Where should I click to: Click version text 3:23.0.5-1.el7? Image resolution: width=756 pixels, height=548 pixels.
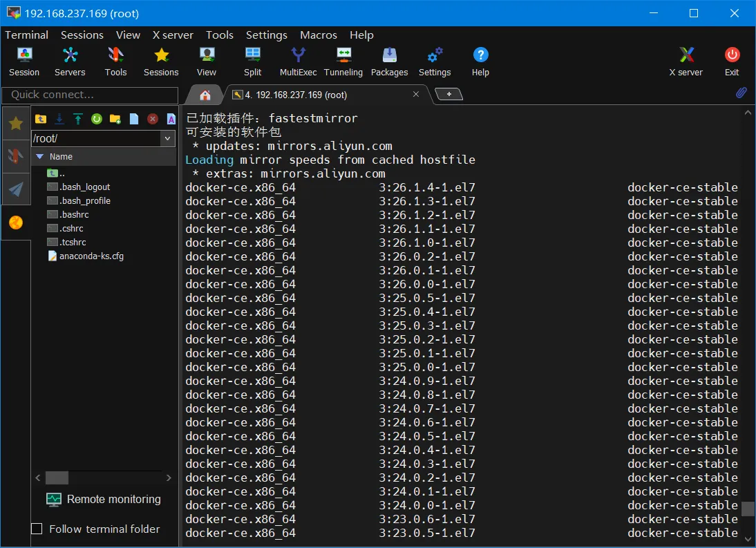(426, 533)
